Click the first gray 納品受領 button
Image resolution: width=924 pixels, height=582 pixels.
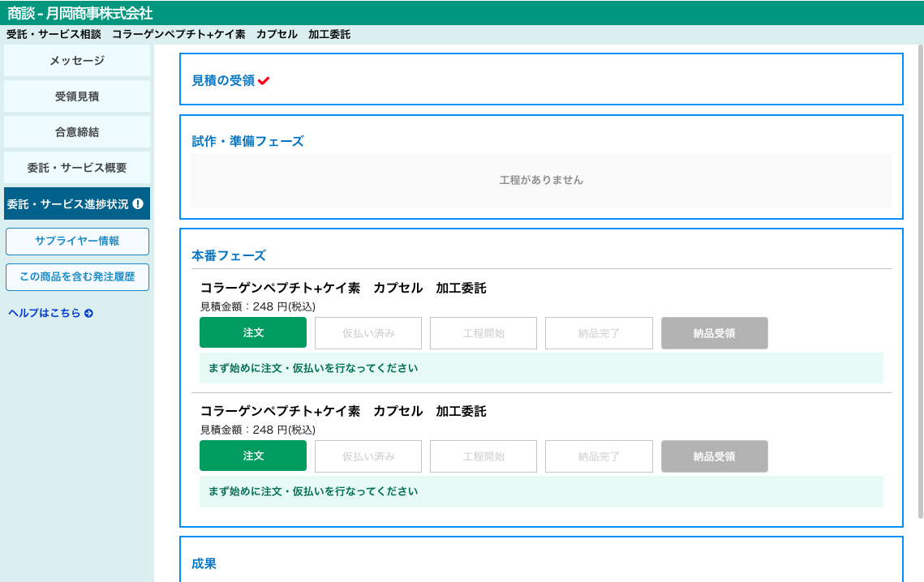[714, 333]
